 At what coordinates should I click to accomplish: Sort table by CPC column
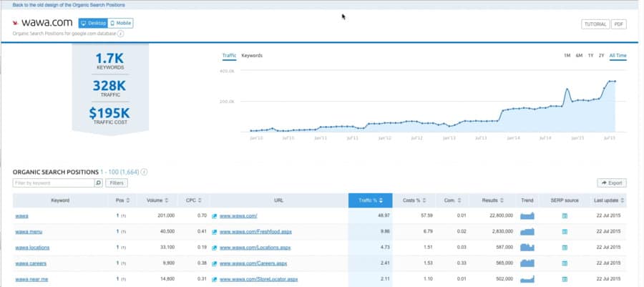pyautogui.click(x=193, y=200)
